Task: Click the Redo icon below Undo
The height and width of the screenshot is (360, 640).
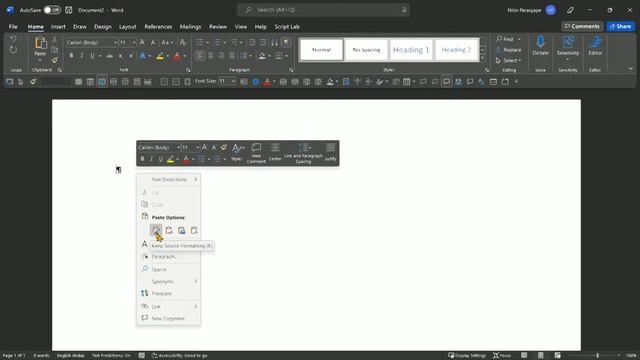Action: (13, 50)
